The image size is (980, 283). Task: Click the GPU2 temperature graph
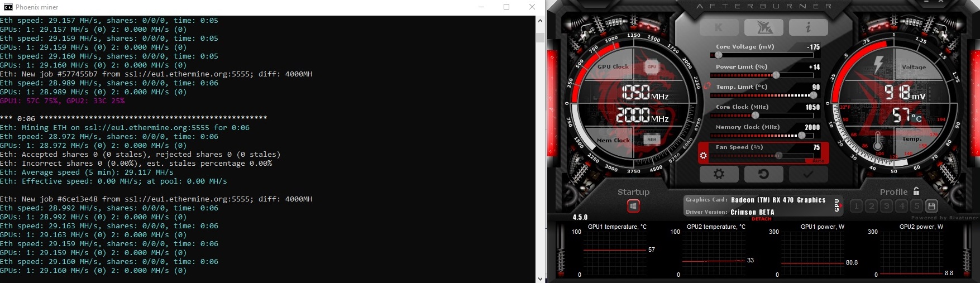pos(713,253)
